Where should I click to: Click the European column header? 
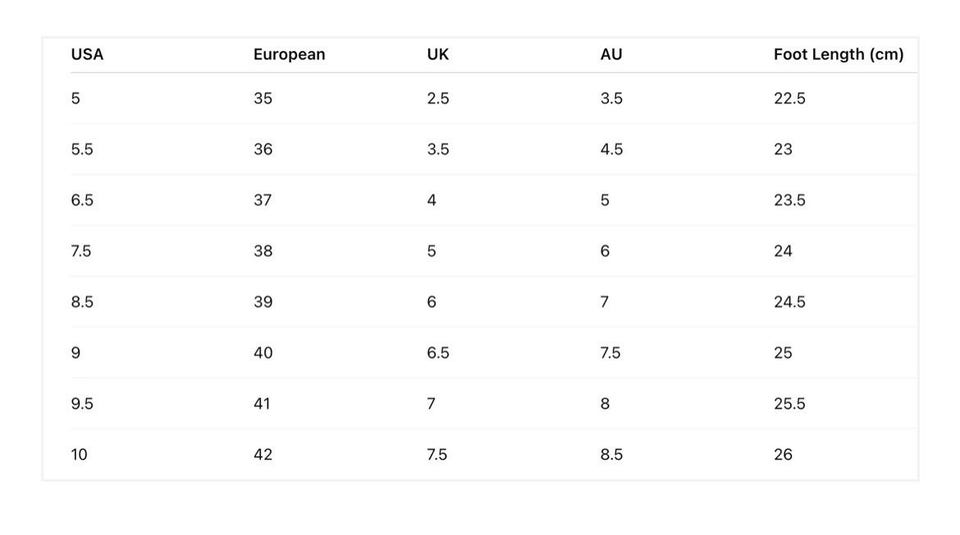pyautogui.click(x=289, y=54)
